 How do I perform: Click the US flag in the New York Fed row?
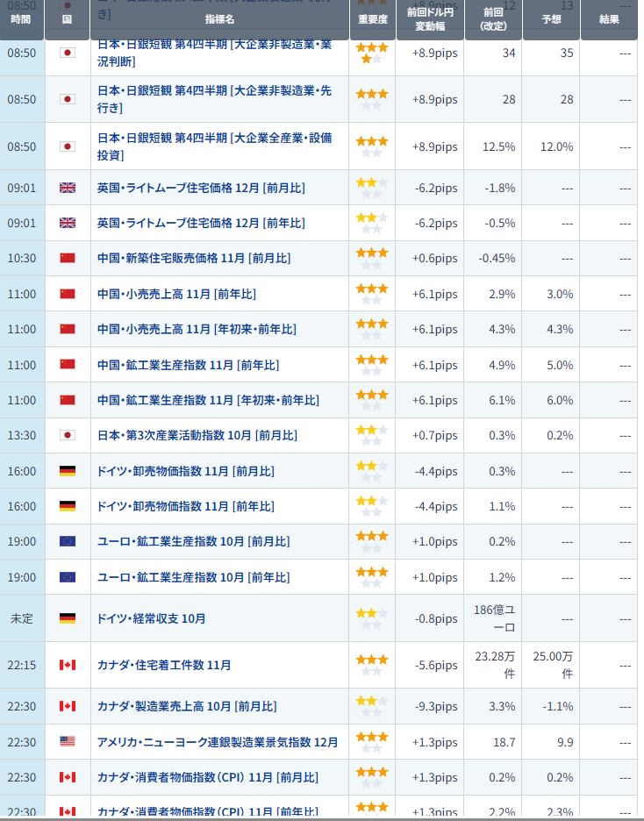[68, 741]
